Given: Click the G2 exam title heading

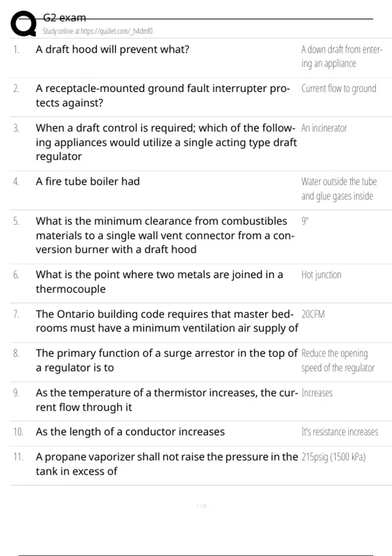Looking at the screenshot, I should point(64,18).
